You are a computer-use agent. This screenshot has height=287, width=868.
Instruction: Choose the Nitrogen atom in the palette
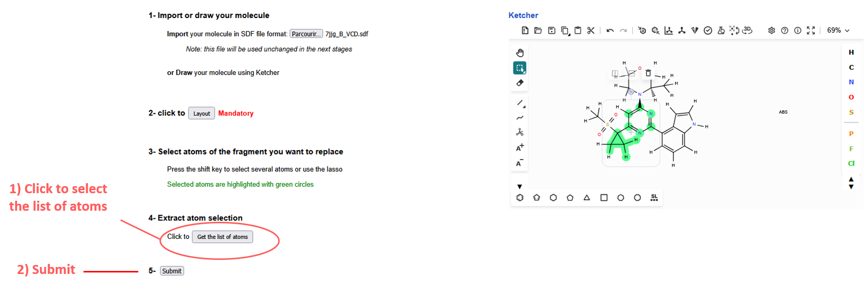(x=851, y=82)
